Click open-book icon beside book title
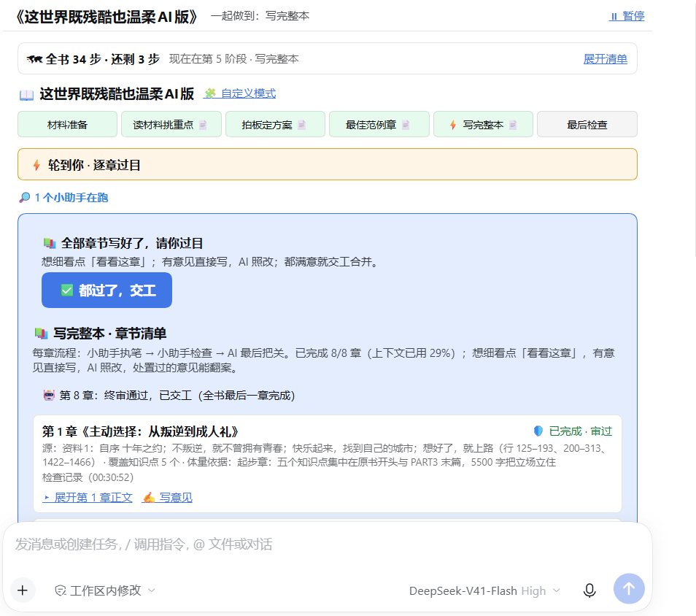This screenshot has width=696, height=616. [27, 95]
